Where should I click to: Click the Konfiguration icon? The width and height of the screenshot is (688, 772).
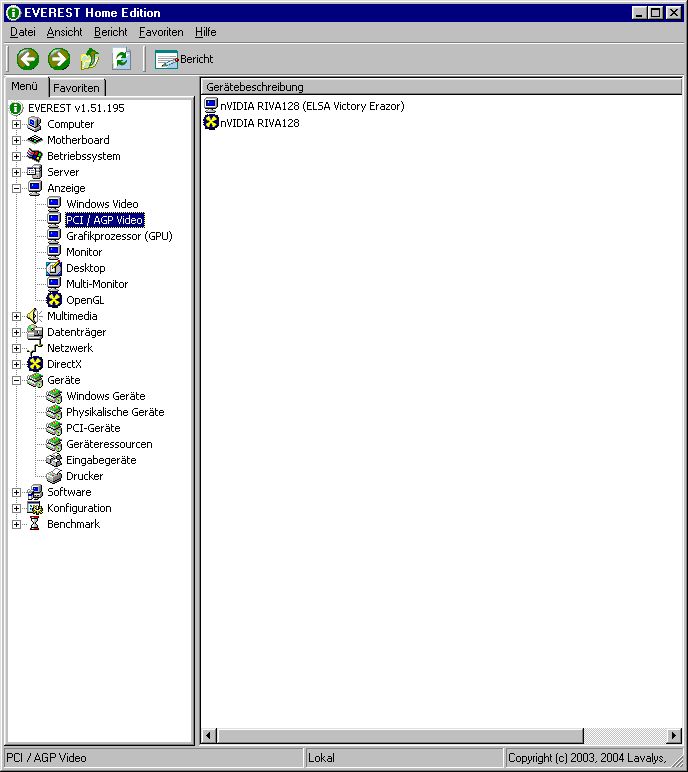pyautogui.click(x=34, y=508)
